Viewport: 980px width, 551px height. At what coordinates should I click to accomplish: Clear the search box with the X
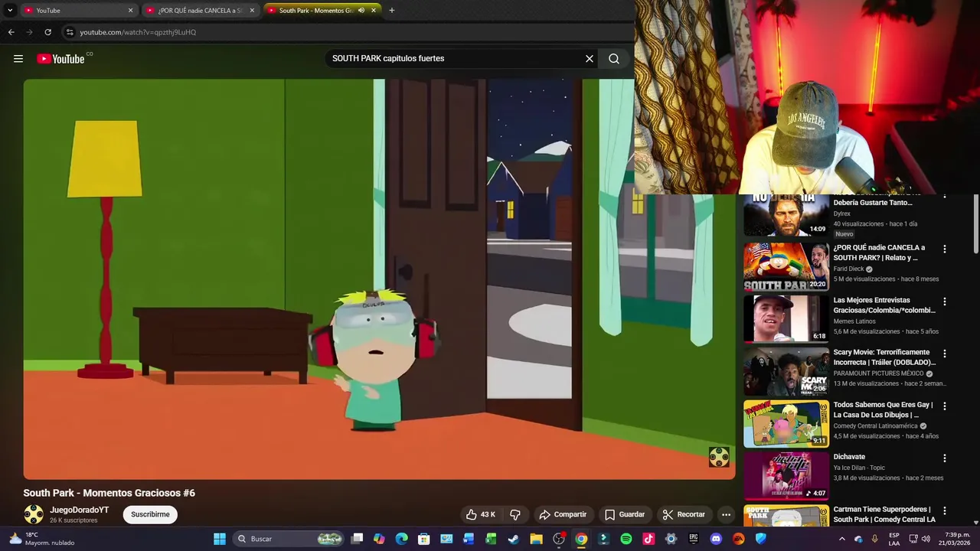click(590, 59)
